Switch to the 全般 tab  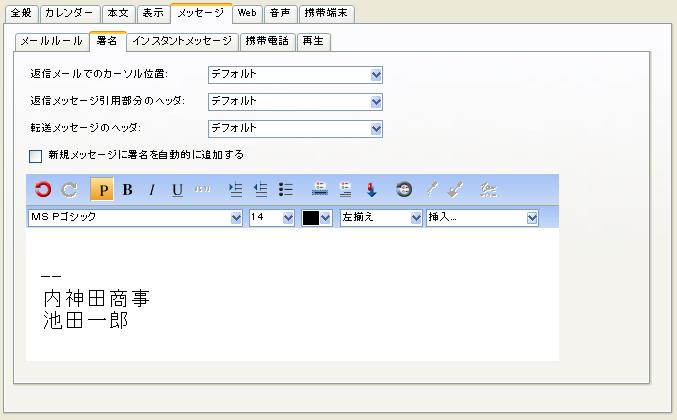point(21,13)
